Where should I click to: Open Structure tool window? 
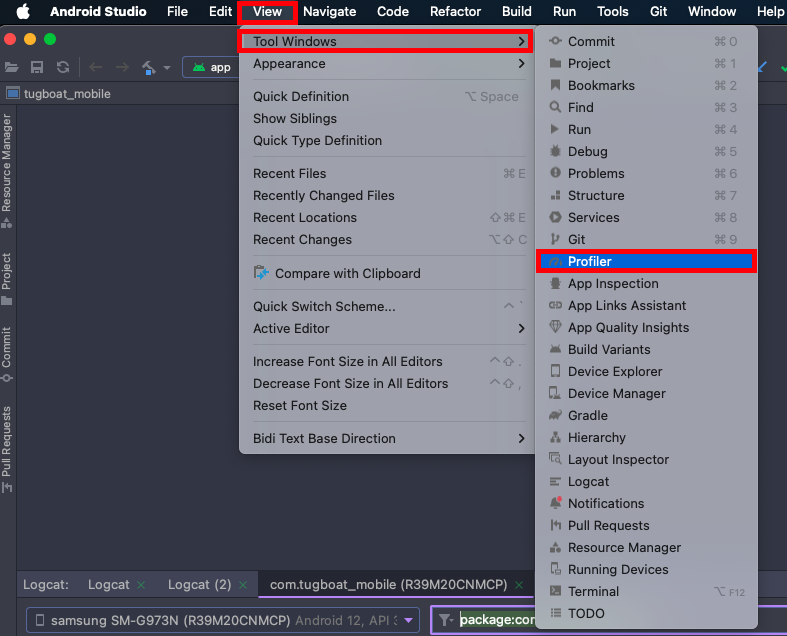click(x=646, y=196)
